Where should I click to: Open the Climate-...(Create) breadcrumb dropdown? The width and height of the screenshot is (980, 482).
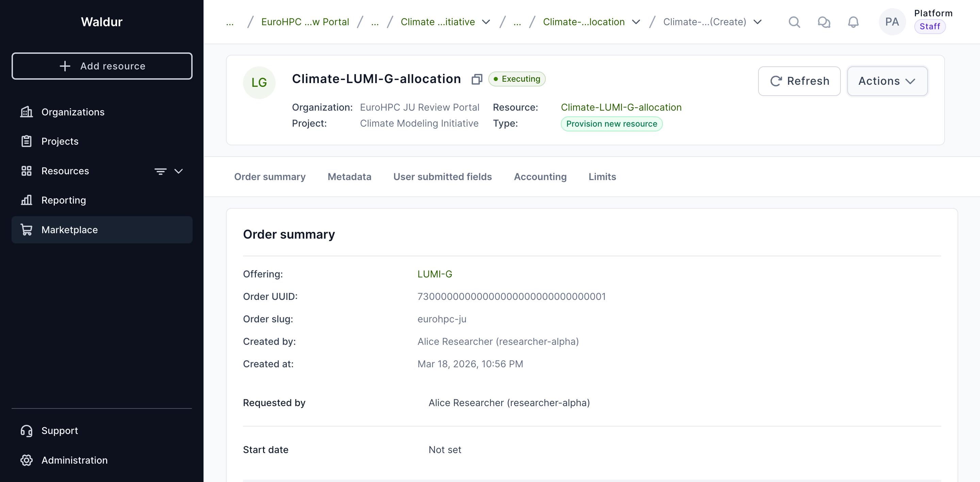click(757, 22)
